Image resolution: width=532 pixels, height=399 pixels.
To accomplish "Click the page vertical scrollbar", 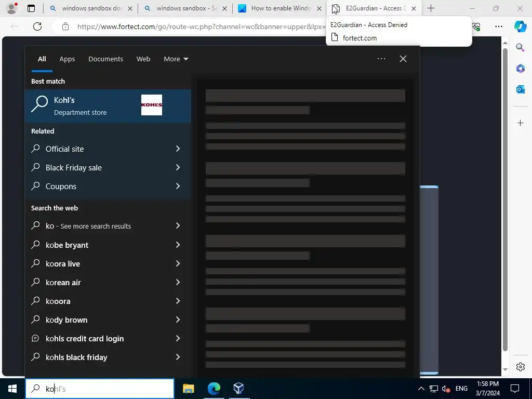I will (x=505, y=200).
